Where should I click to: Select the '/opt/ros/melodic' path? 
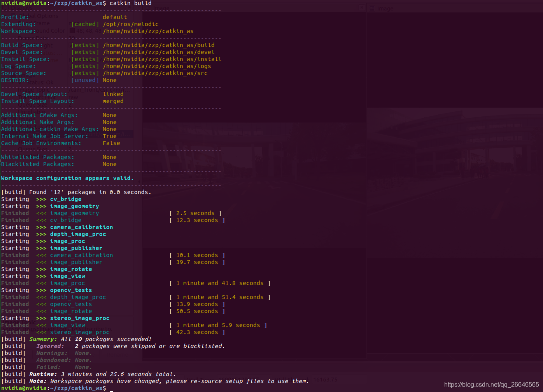coord(131,24)
